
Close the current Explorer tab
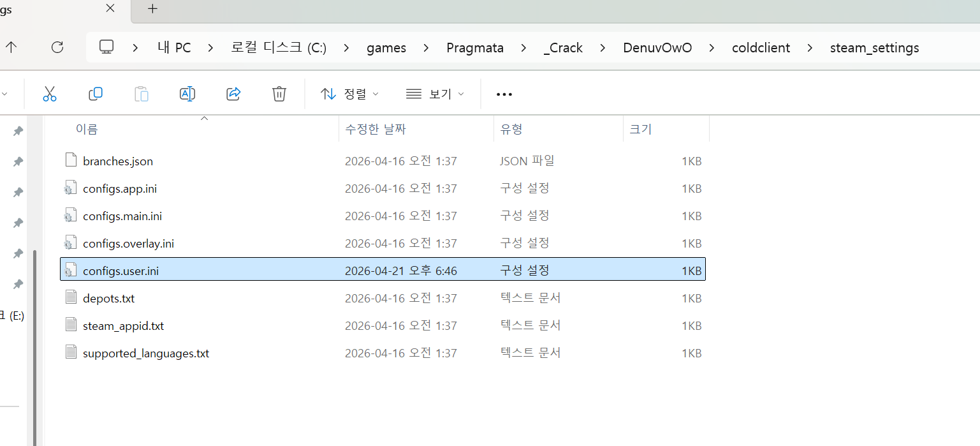coord(110,9)
